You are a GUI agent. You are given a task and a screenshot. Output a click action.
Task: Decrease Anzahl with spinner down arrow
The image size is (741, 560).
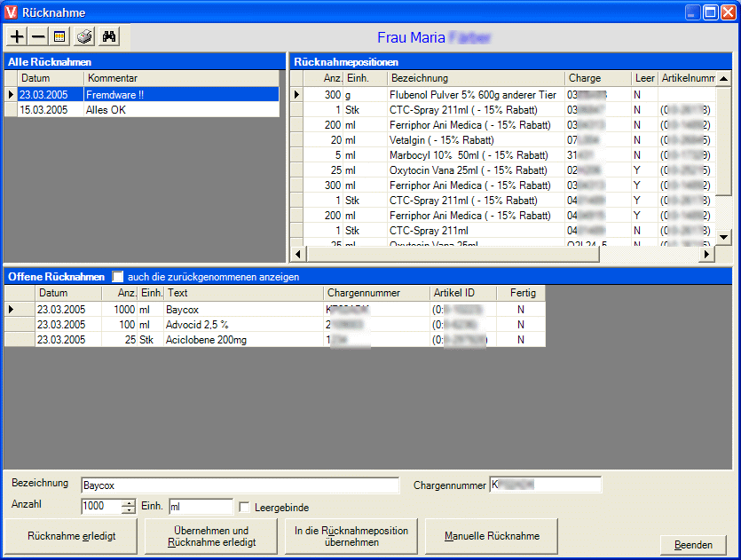129,510
